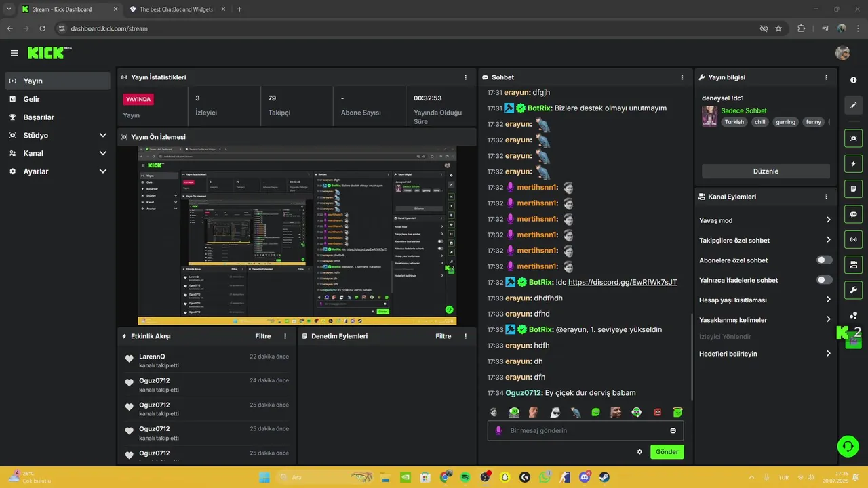
Task: Bookmark this page with the star icon
Action: [778, 28]
